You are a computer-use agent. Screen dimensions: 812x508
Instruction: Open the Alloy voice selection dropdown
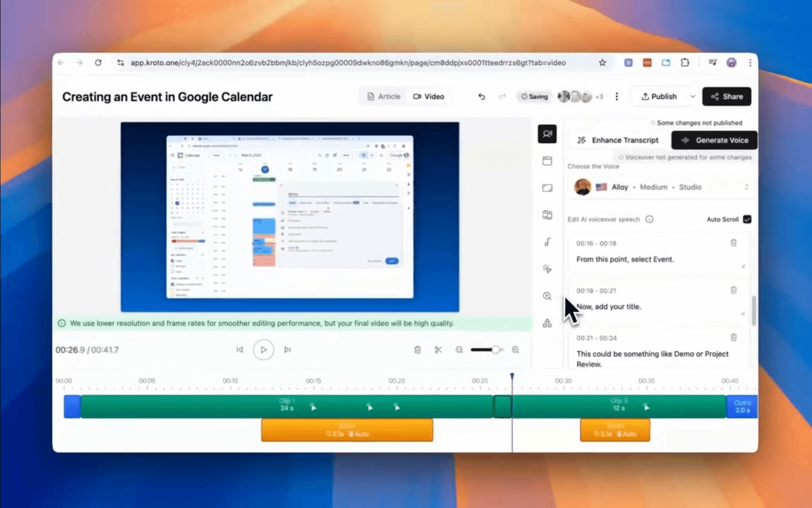(x=747, y=187)
